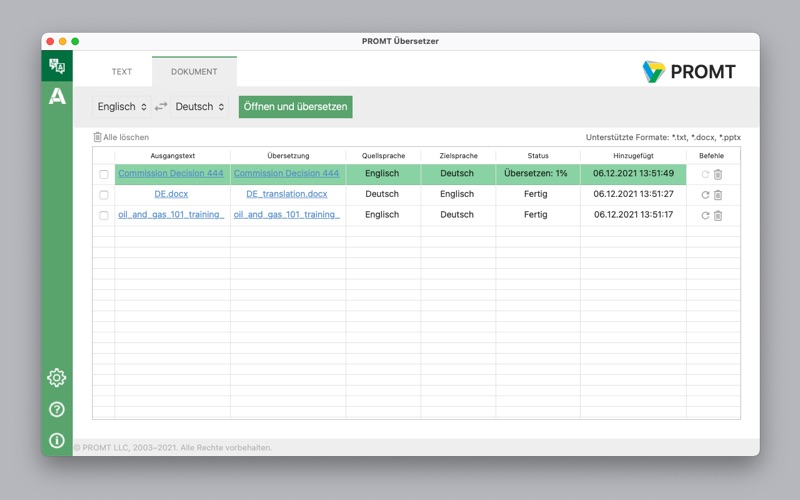This screenshot has width=800, height=500.
Task: Open the translator icon in sidebar
Action: [x=57, y=66]
